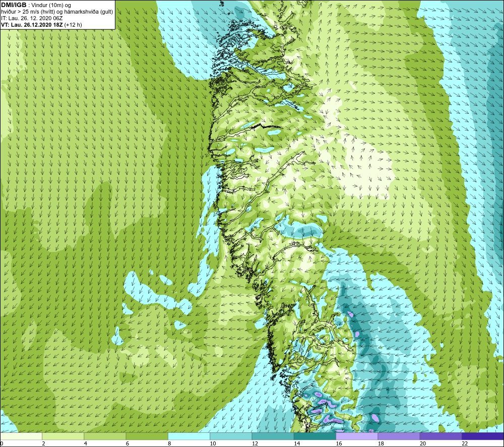Click the scale label '16'
Viewport: 504px width, 447px height.
click(x=339, y=444)
